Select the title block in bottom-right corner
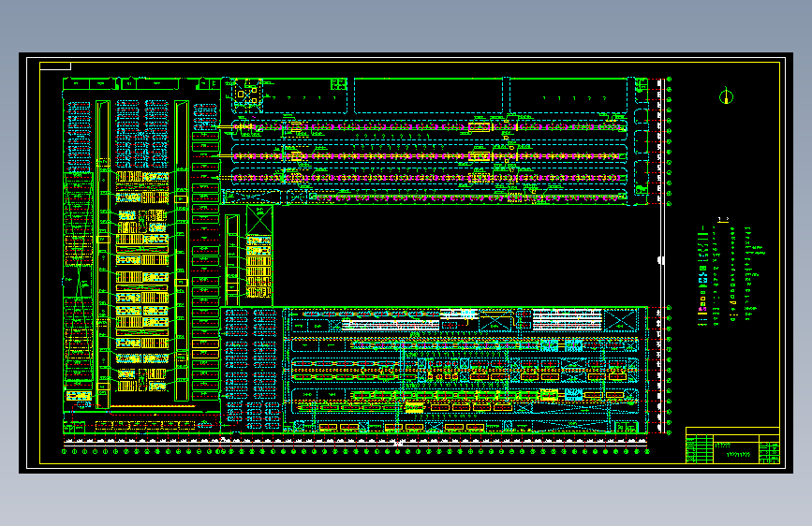 732,446
